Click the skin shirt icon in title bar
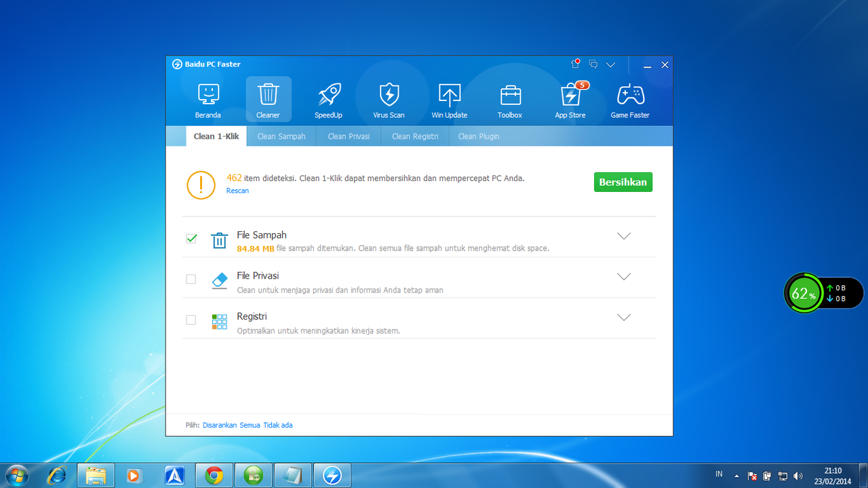The width and height of the screenshot is (868, 488). [x=575, y=64]
